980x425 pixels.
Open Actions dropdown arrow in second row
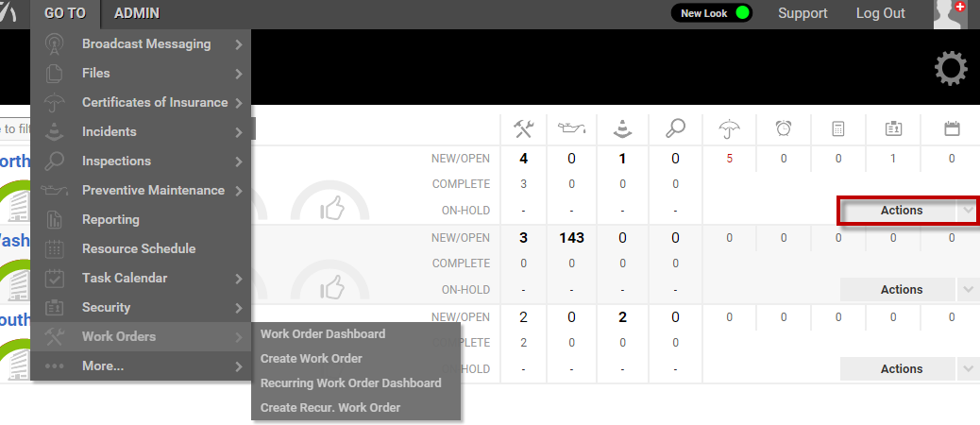968,289
